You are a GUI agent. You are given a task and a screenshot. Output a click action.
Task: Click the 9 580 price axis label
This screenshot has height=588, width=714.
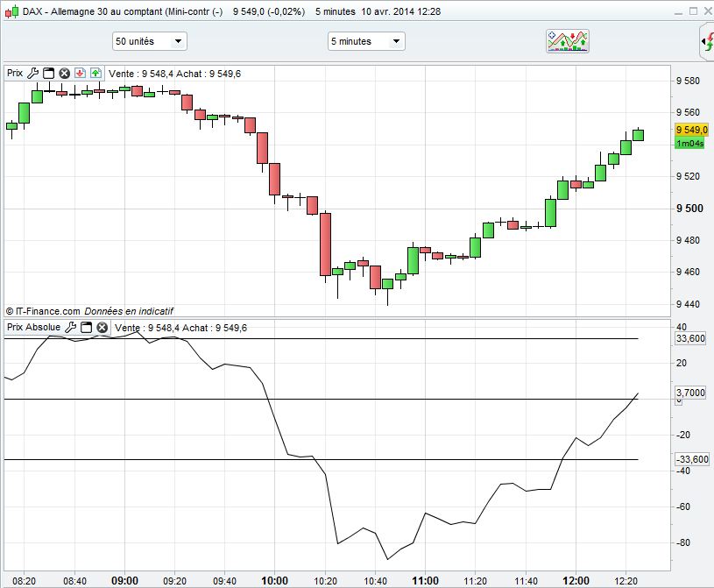tap(688, 81)
